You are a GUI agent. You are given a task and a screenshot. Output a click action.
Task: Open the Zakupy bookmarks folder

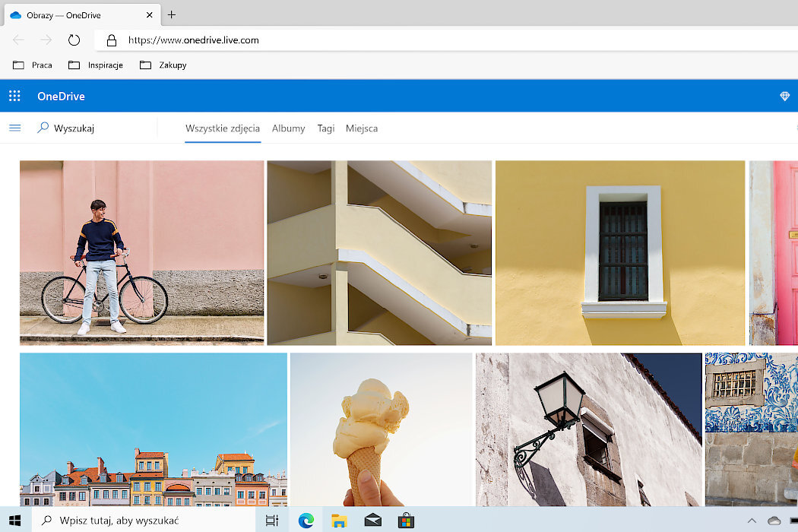pyautogui.click(x=163, y=65)
